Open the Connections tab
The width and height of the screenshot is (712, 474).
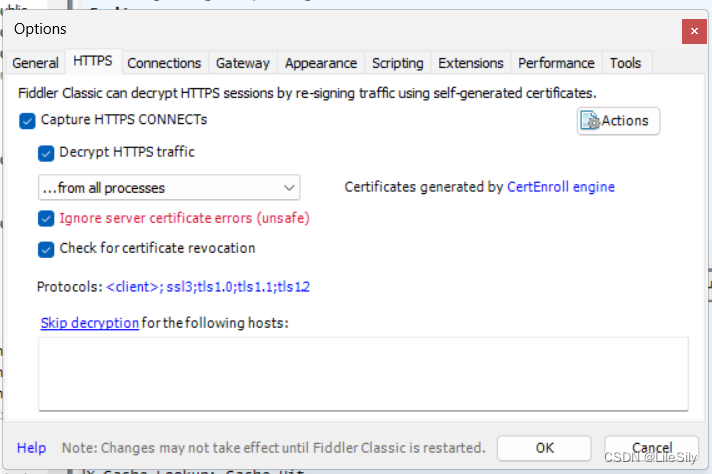pyautogui.click(x=164, y=63)
